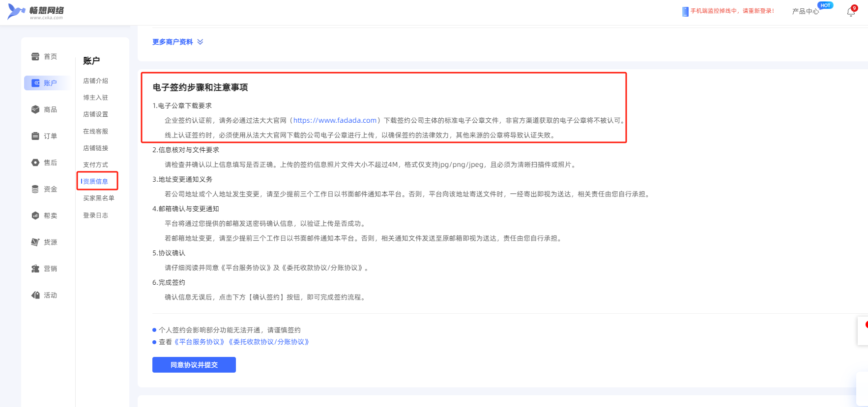
Task: Click the mobile phone monitor icon
Action: 685,11
